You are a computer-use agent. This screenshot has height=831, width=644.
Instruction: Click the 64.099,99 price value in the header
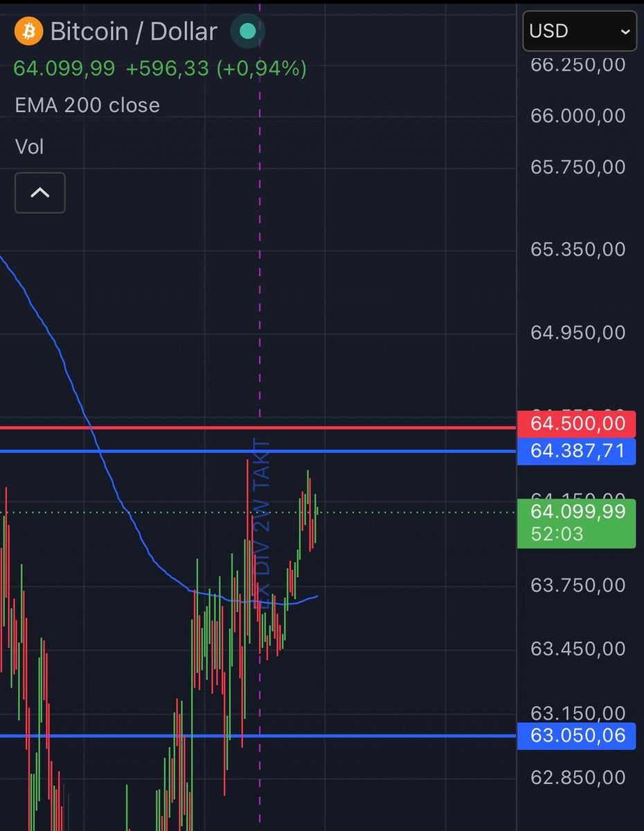(65, 69)
